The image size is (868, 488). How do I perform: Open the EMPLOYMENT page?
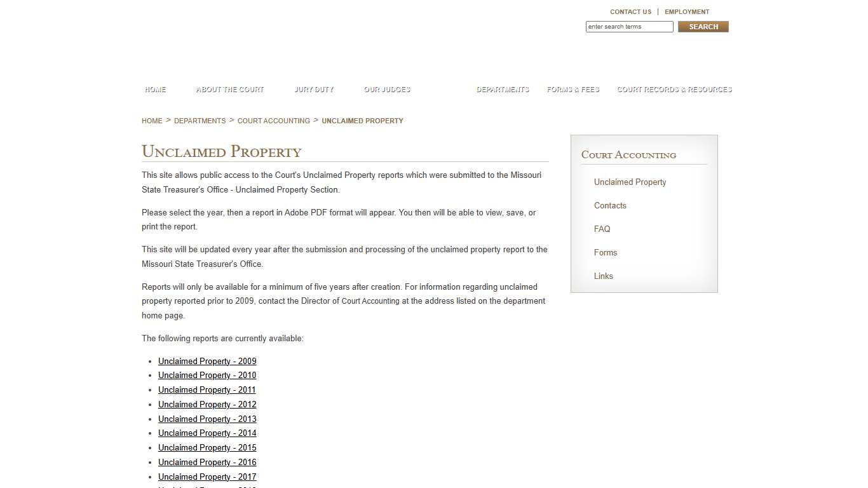pos(687,11)
